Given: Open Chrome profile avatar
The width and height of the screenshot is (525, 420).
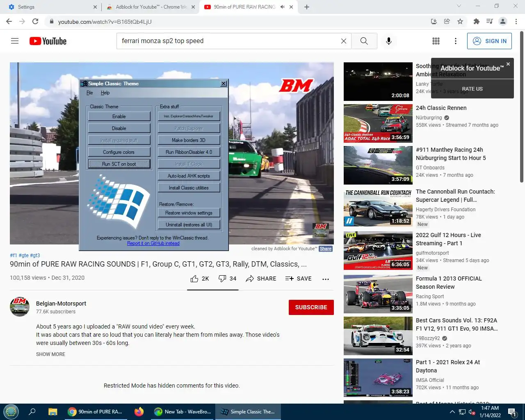Looking at the screenshot, I should pyautogui.click(x=503, y=21).
